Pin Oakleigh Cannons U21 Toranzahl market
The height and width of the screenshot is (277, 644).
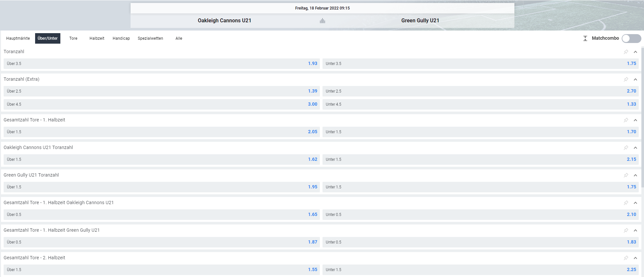(x=626, y=148)
